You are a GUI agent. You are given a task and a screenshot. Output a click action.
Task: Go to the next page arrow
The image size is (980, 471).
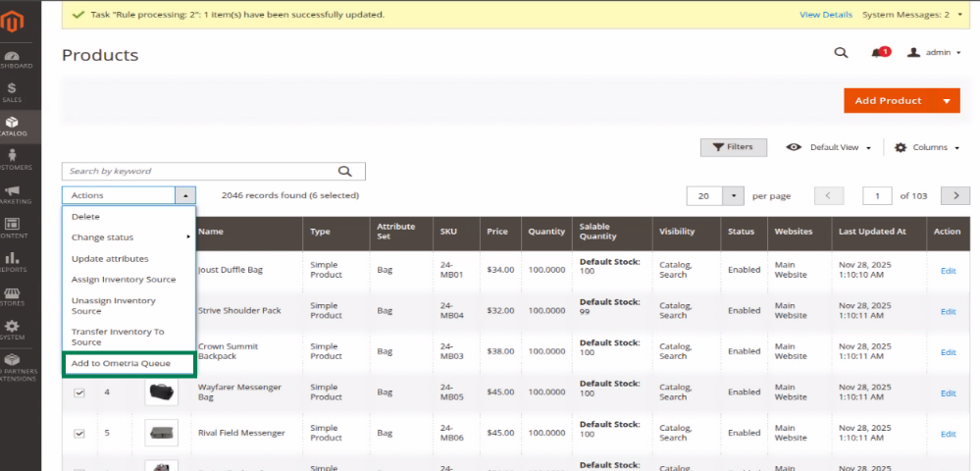[x=955, y=196]
